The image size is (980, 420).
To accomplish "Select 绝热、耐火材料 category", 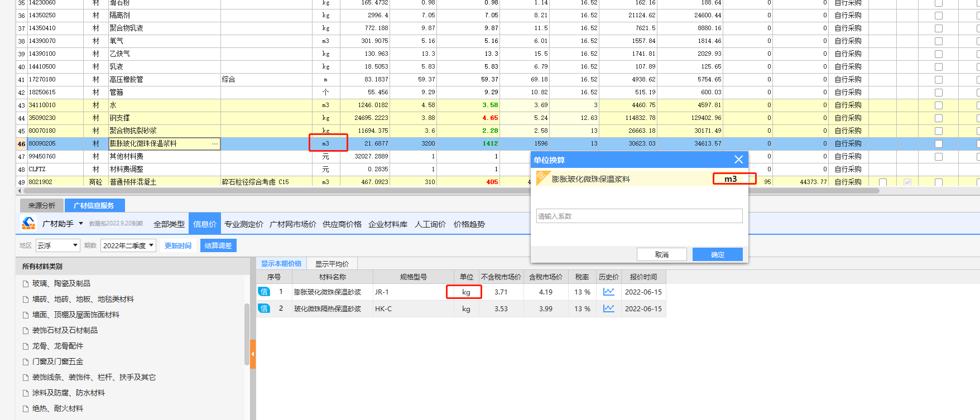I will (57, 408).
